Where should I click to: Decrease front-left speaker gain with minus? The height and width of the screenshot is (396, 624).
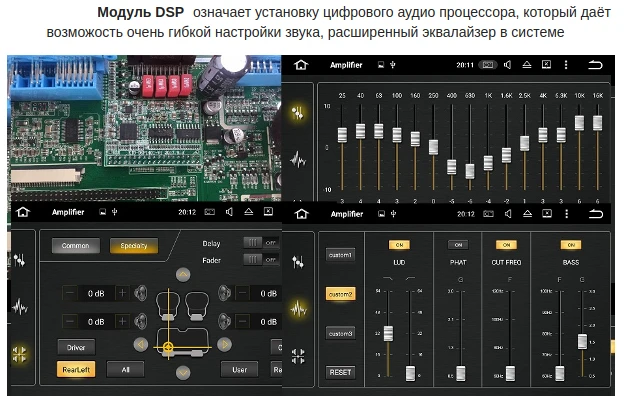(x=70, y=293)
